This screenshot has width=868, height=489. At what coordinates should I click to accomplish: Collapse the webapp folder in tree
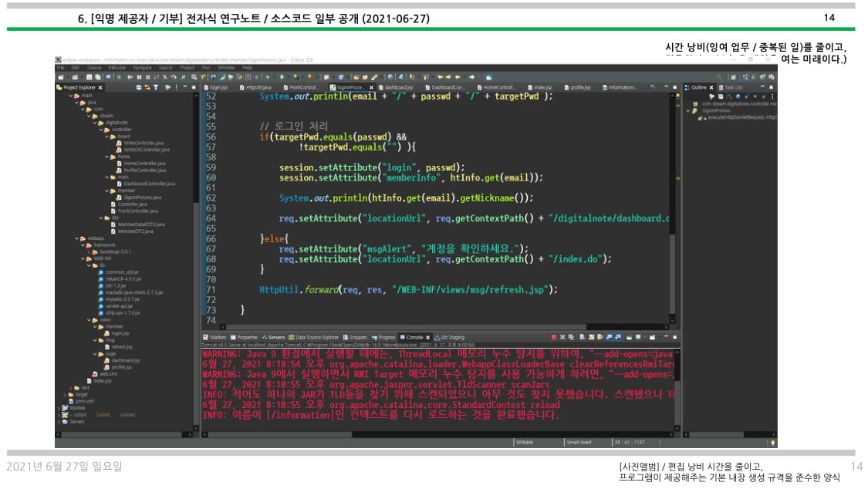click(x=76, y=238)
